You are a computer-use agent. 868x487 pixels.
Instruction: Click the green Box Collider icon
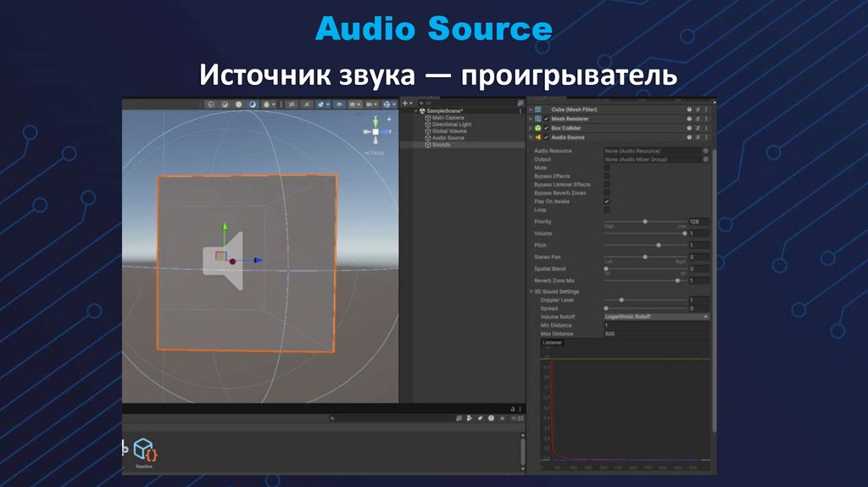pyautogui.click(x=537, y=128)
